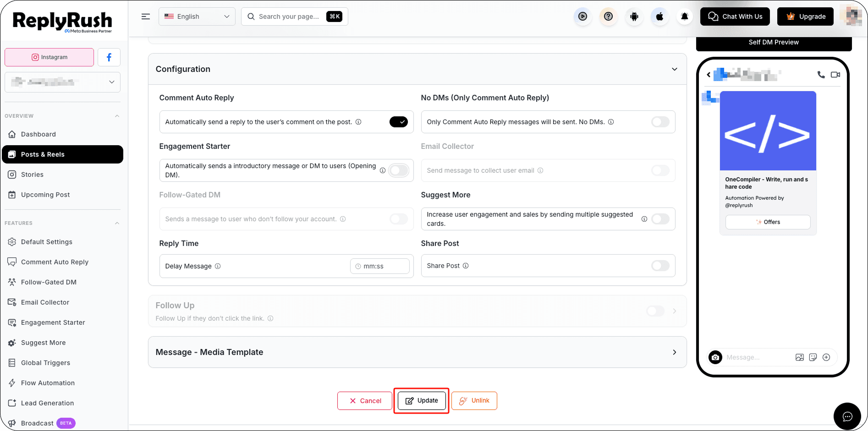Click the sidebar collapse hamburger icon
Screen dimensions: 868x431
tap(146, 16)
